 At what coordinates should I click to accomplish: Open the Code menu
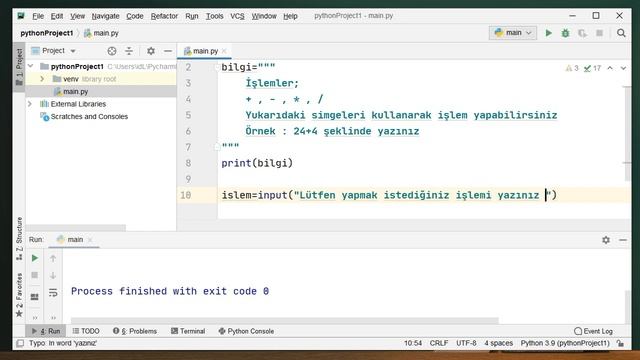tap(135, 16)
